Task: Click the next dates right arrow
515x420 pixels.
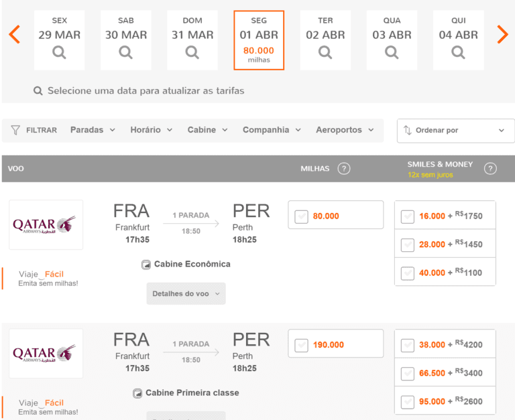Action: coord(502,34)
